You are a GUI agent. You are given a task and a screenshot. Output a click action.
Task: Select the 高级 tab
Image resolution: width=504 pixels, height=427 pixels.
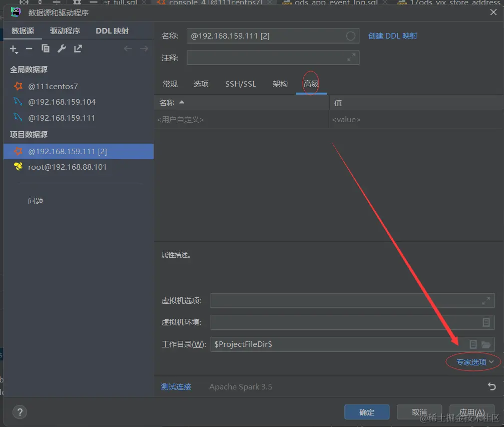coord(311,84)
